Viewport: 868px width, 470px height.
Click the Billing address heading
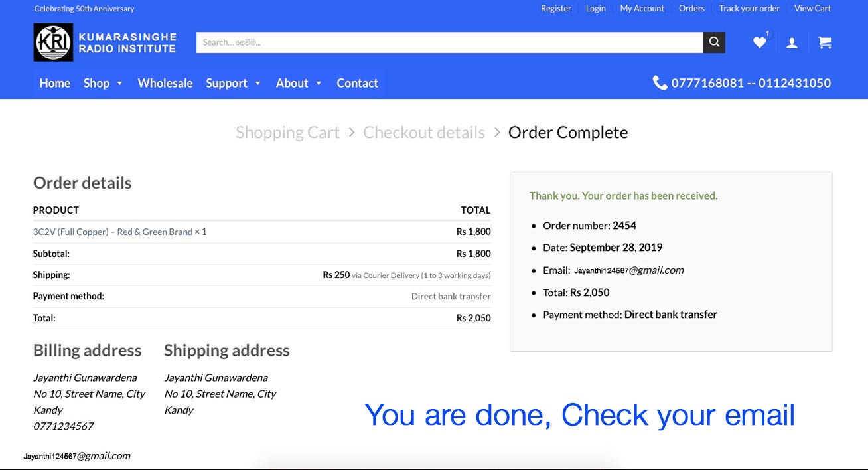[88, 351]
